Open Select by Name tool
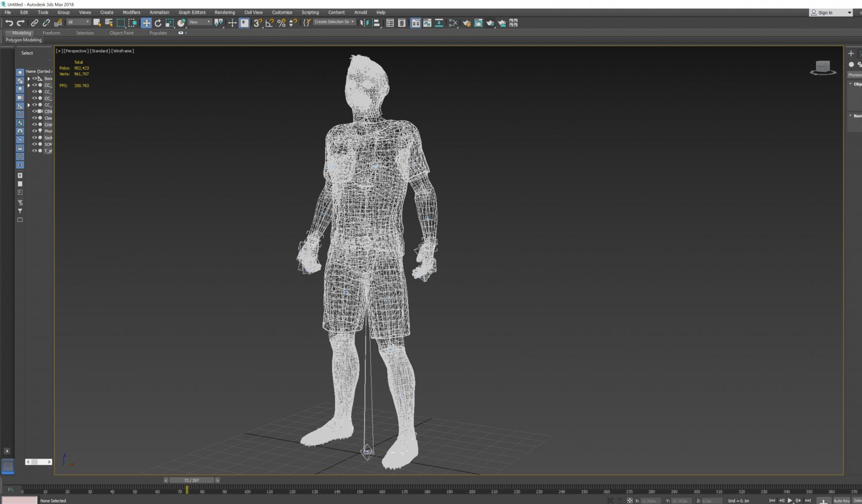The height and width of the screenshot is (504, 862). point(109,23)
